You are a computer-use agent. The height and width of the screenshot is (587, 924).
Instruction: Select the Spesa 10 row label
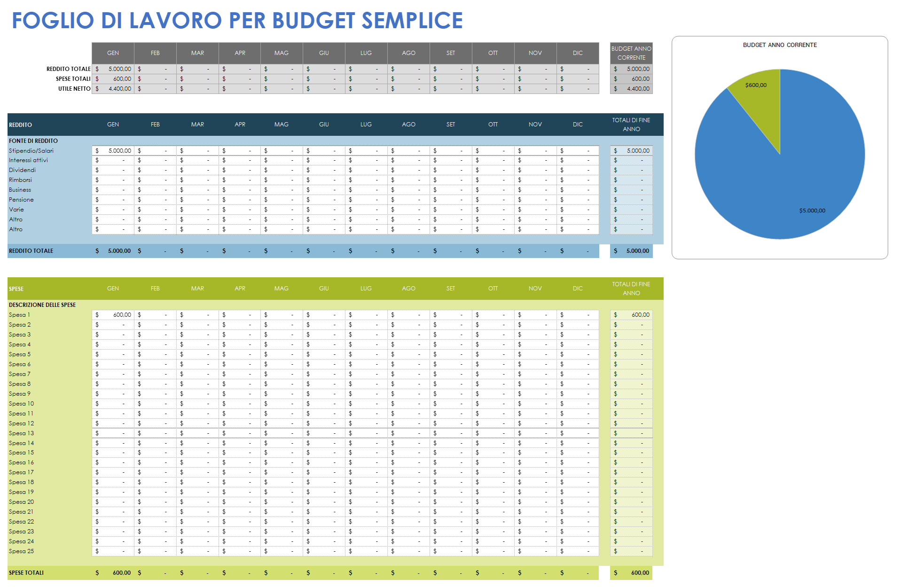click(21, 404)
